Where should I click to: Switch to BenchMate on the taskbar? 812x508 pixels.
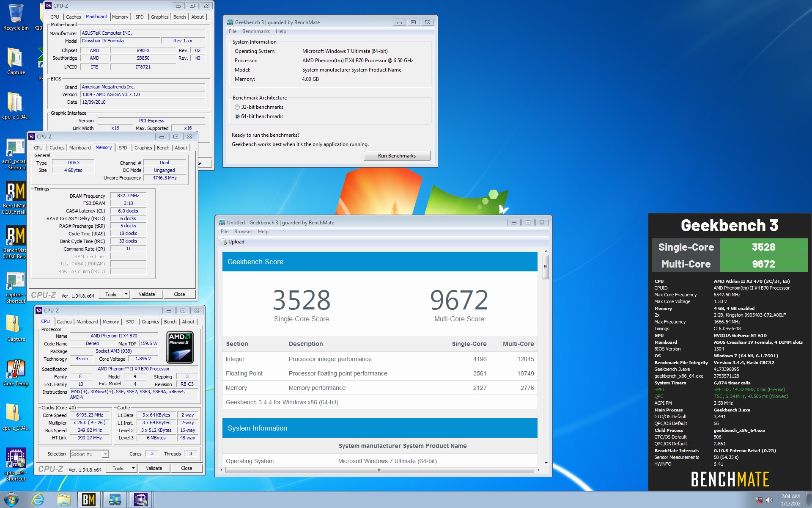(x=89, y=500)
